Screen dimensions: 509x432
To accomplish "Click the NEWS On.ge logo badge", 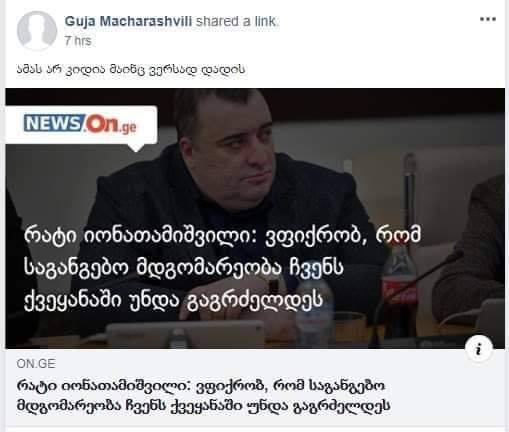I will tap(81, 125).
